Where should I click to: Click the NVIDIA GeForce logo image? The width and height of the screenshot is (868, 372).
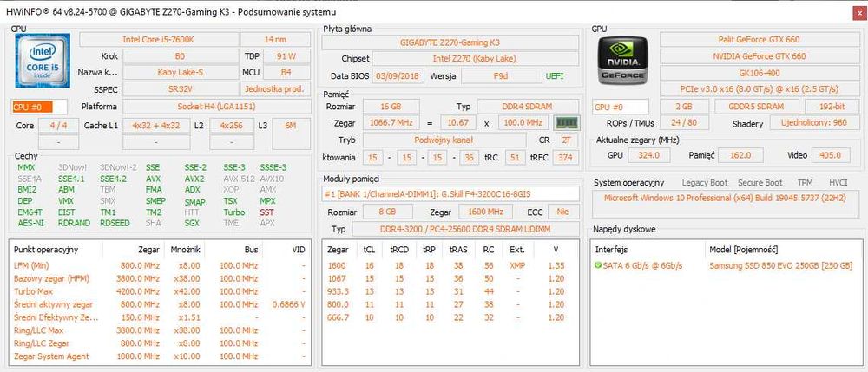[x=621, y=62]
